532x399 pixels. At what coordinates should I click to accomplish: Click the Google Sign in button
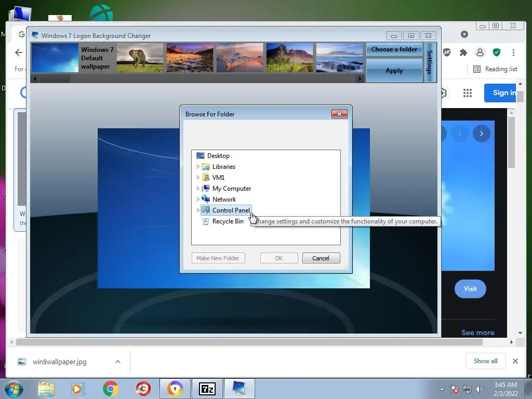[500, 92]
